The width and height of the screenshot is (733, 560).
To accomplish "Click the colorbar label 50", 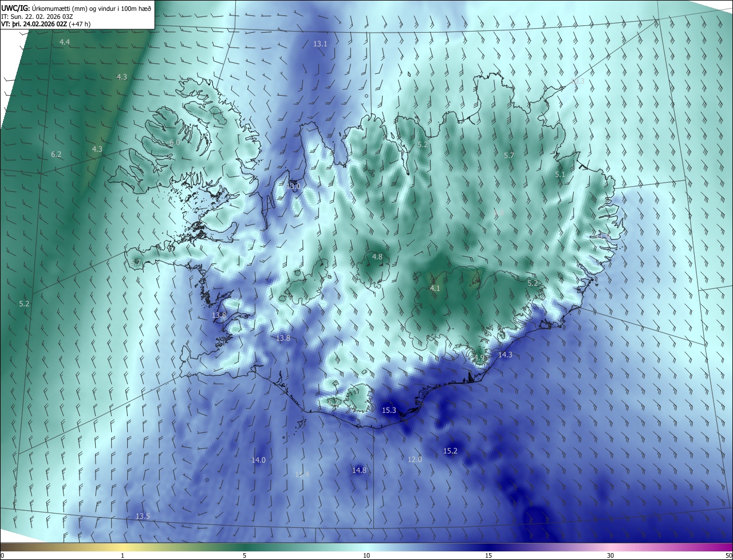I will (x=728, y=555).
